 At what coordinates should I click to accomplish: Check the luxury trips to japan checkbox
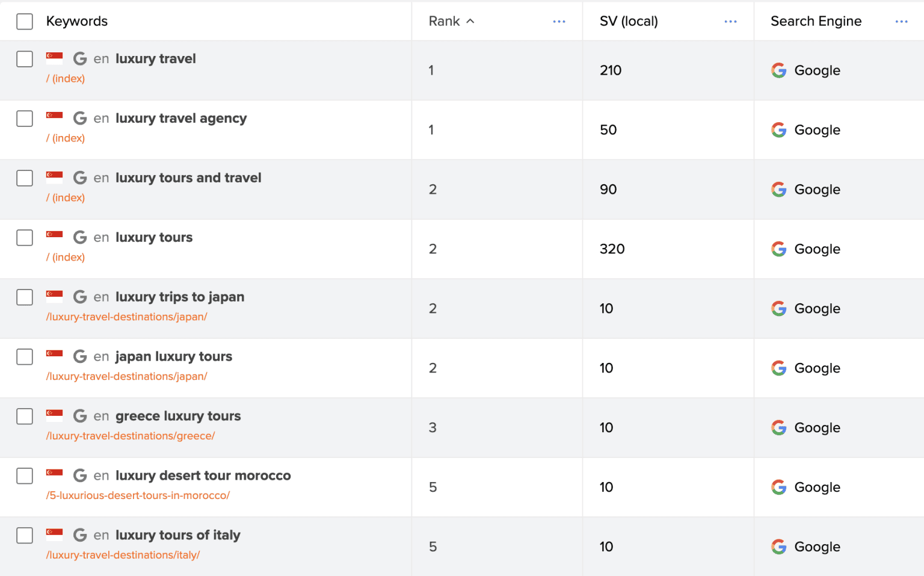click(x=25, y=297)
